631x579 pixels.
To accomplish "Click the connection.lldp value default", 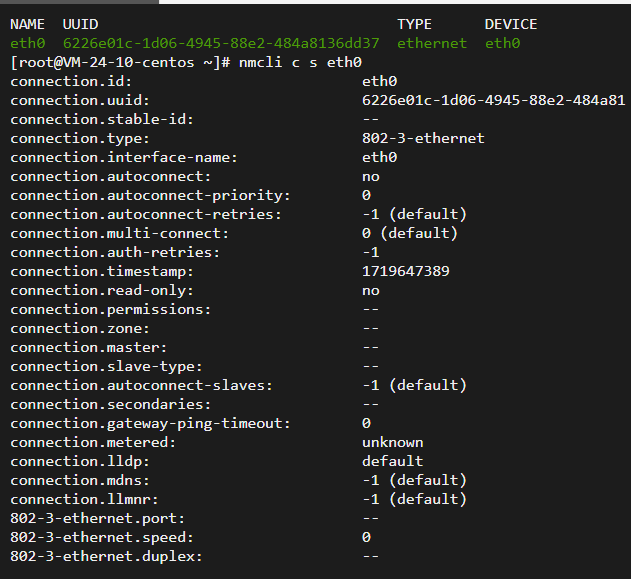I will 392,461.
